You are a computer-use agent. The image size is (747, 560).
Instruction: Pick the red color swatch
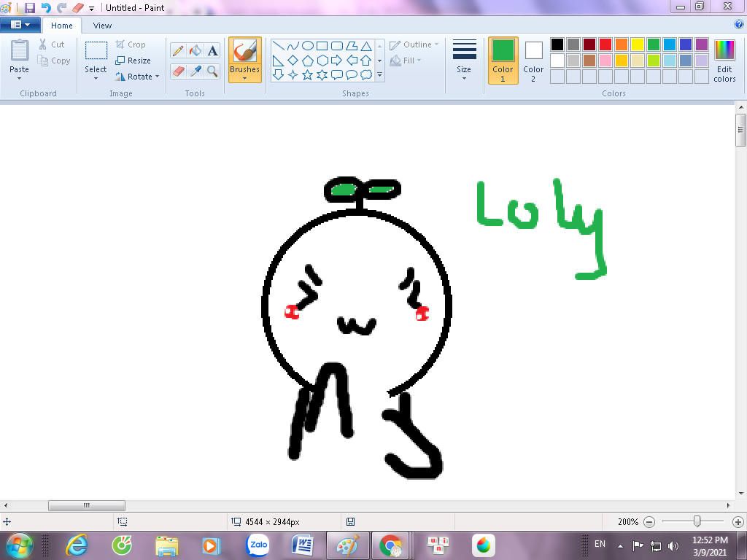pyautogui.click(x=605, y=44)
